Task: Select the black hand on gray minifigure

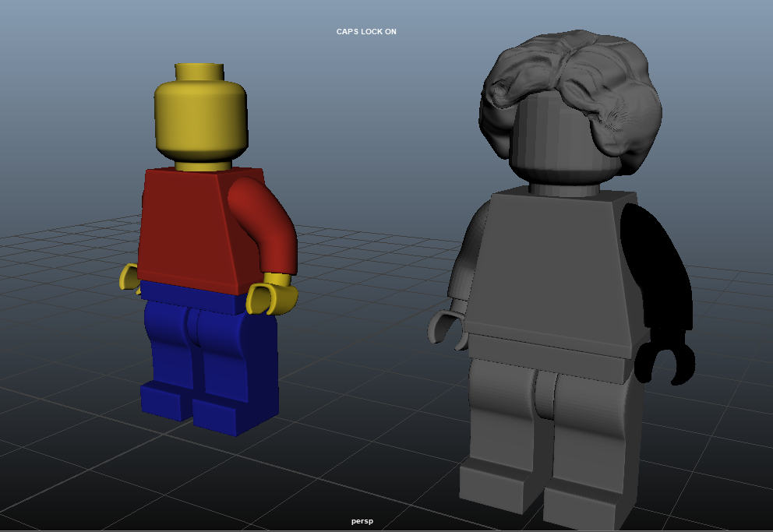Action: [x=665, y=358]
